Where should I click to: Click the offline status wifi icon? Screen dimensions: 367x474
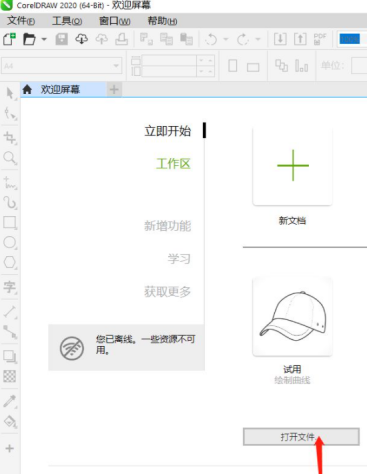[72, 348]
